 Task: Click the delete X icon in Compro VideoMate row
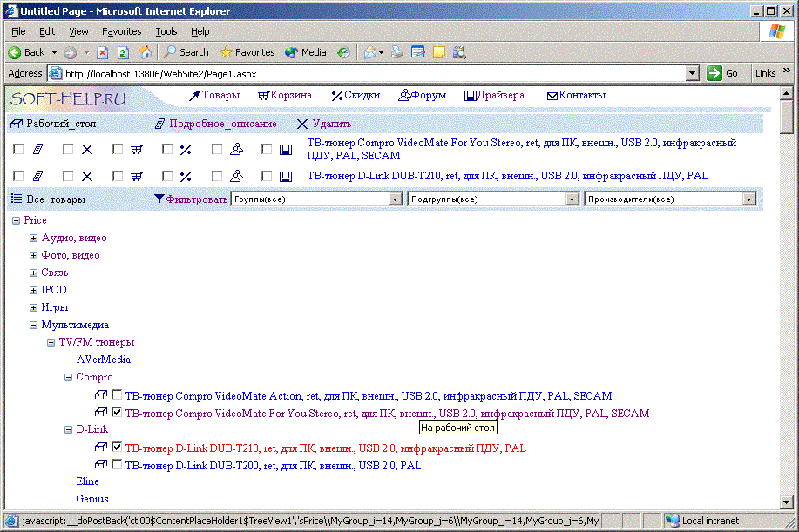pos(87,149)
